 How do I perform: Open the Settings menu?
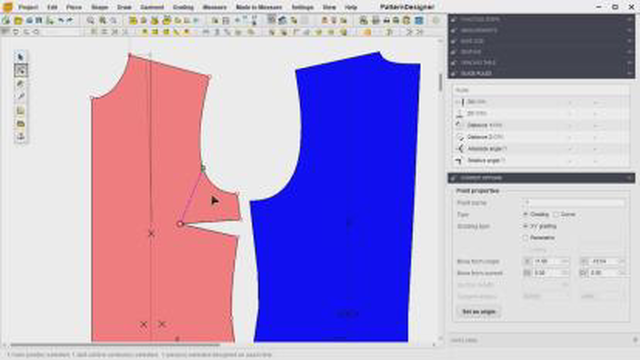point(302,7)
